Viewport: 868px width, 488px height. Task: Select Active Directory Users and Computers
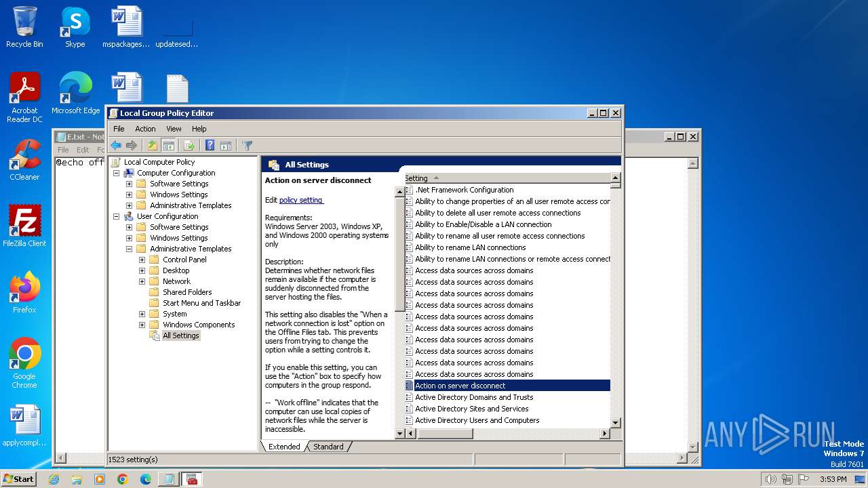[x=477, y=420]
